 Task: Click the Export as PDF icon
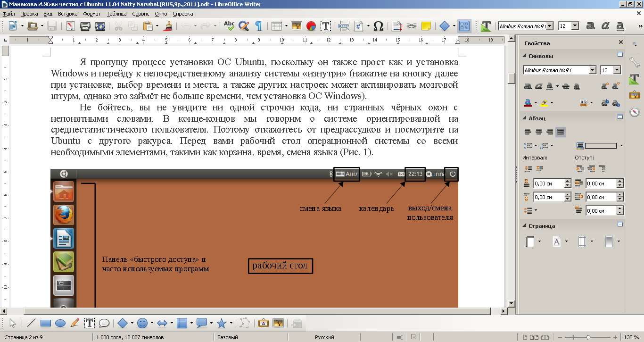click(x=71, y=26)
